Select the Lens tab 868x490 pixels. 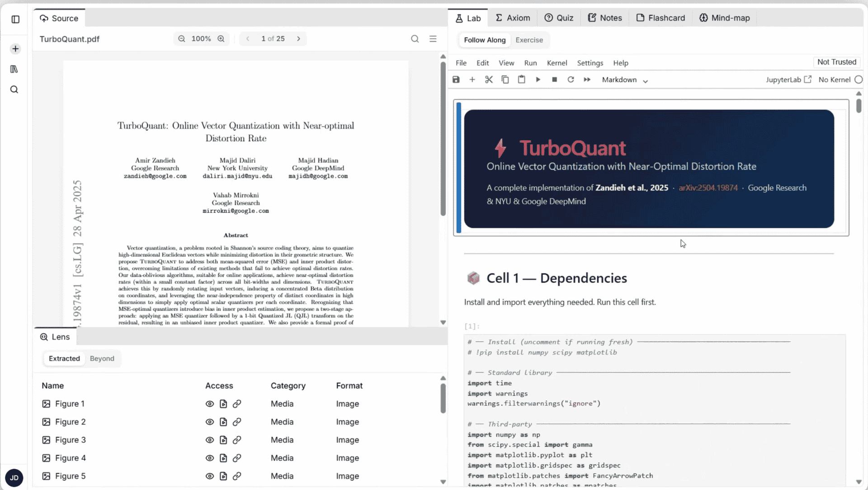tap(55, 337)
